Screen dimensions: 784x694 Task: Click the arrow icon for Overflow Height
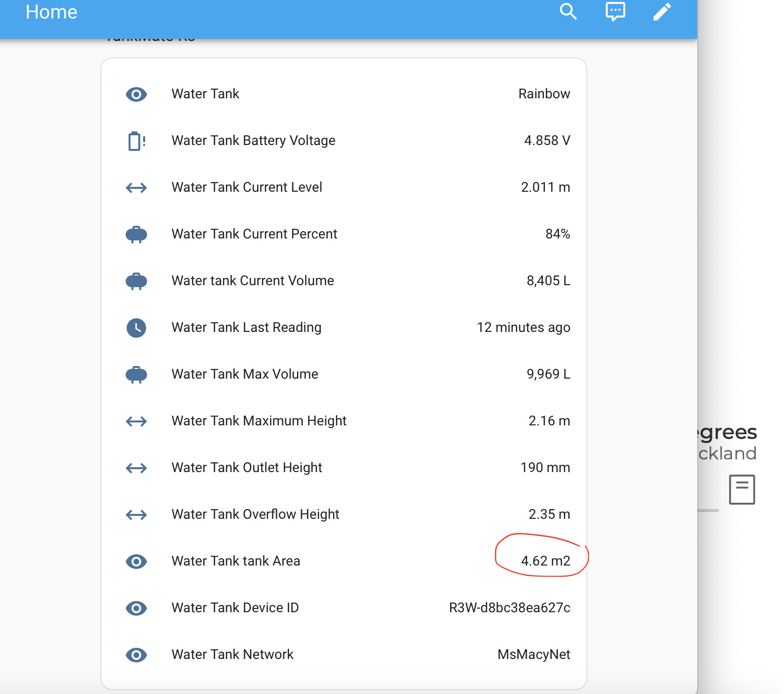[x=136, y=515]
